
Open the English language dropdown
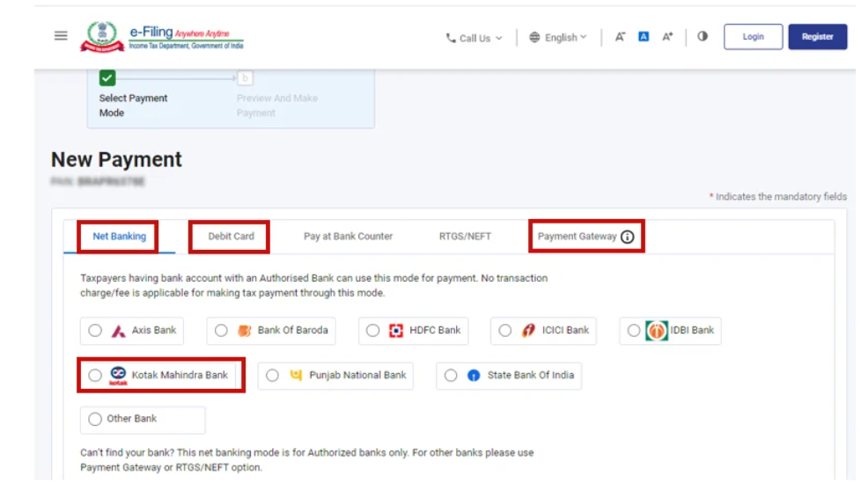(558, 37)
